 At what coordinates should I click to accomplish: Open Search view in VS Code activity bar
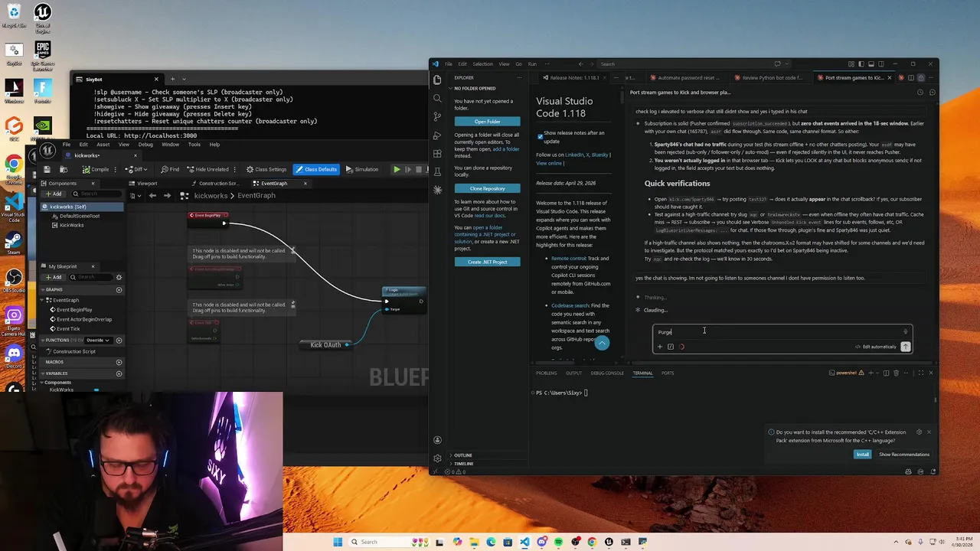pos(437,98)
